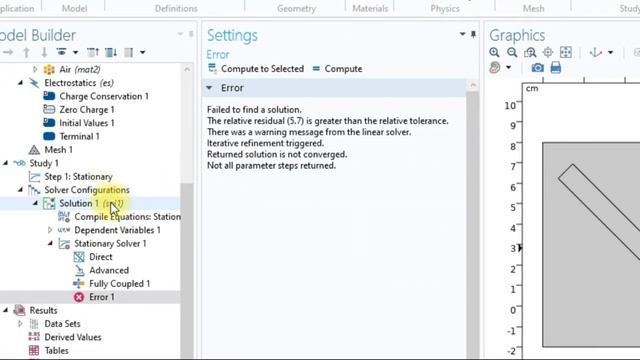Viewport: 640px width, 360px height.
Task: Open the Show options dropdown arrow
Action: (76, 52)
